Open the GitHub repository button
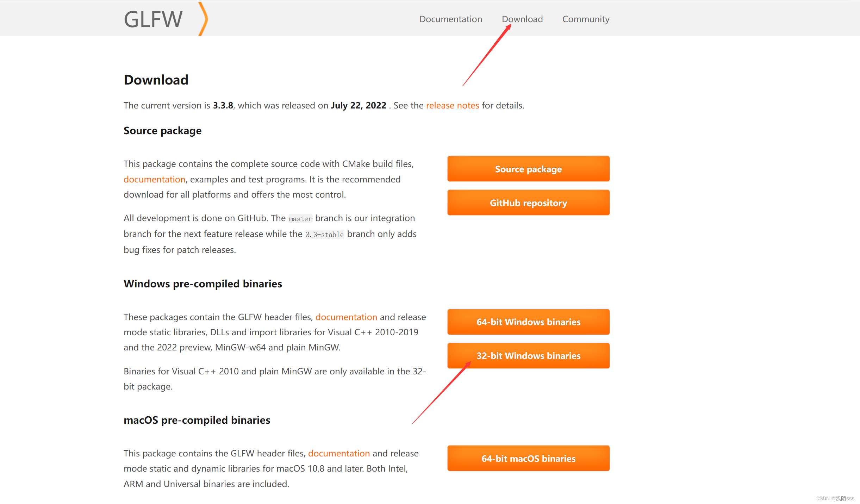Viewport: 860px width, 504px height. 528,203
